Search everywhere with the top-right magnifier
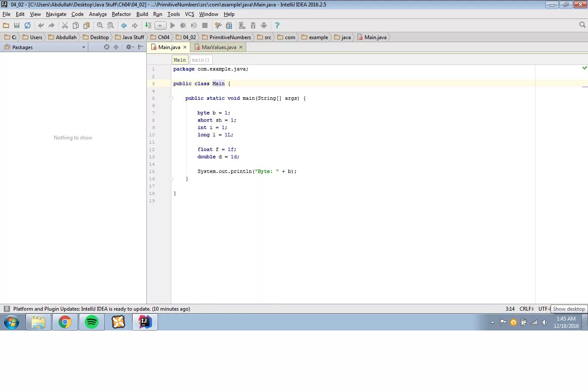This screenshot has height=392, width=588. click(x=582, y=25)
